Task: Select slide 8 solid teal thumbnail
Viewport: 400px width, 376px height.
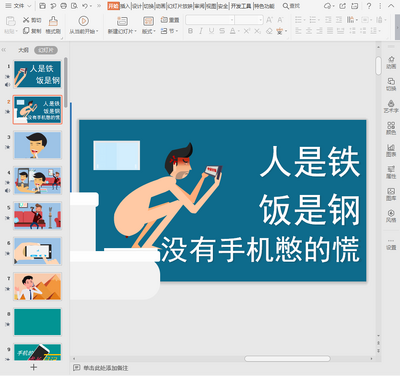Action: click(37, 322)
